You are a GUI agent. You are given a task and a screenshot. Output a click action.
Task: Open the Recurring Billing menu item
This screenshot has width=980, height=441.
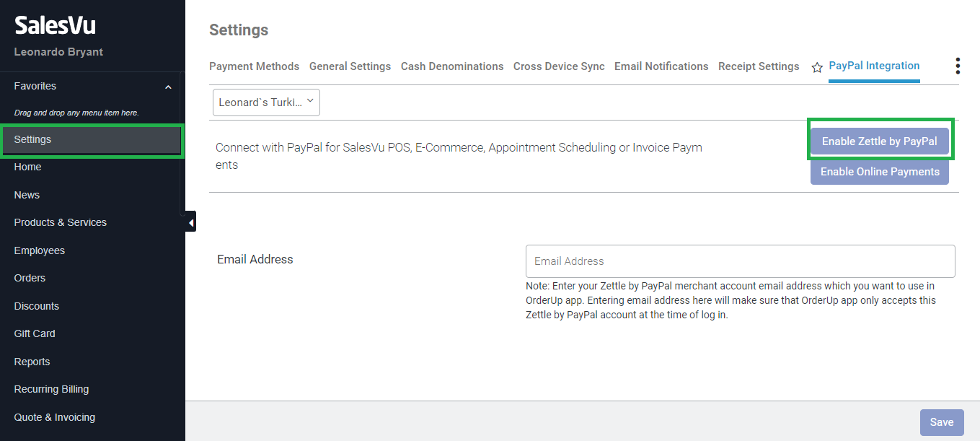52,389
